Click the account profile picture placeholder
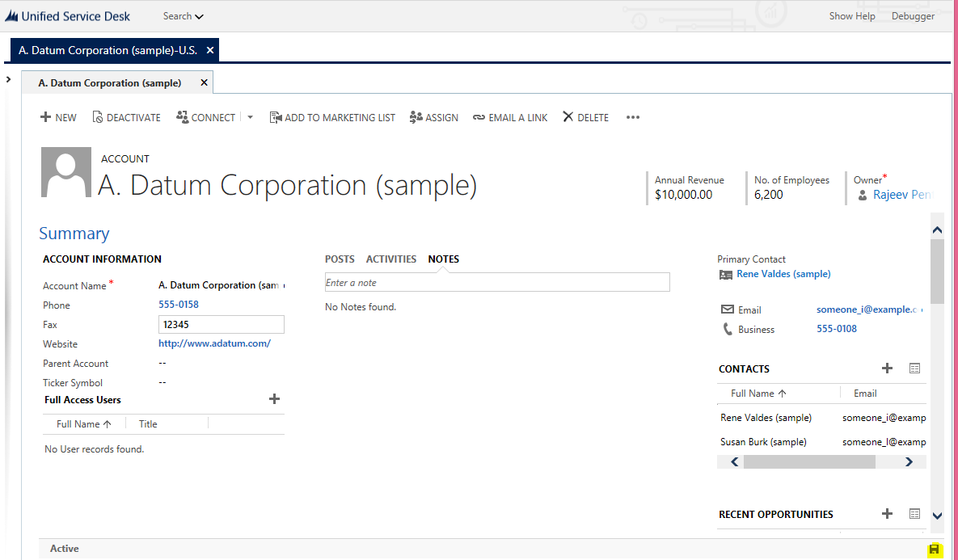958x560 pixels. 65,173
